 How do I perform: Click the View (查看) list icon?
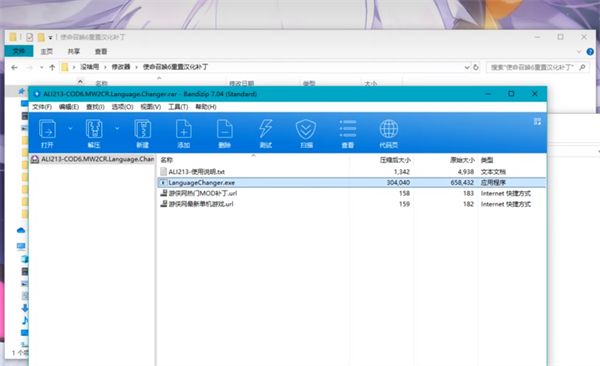pyautogui.click(x=347, y=134)
